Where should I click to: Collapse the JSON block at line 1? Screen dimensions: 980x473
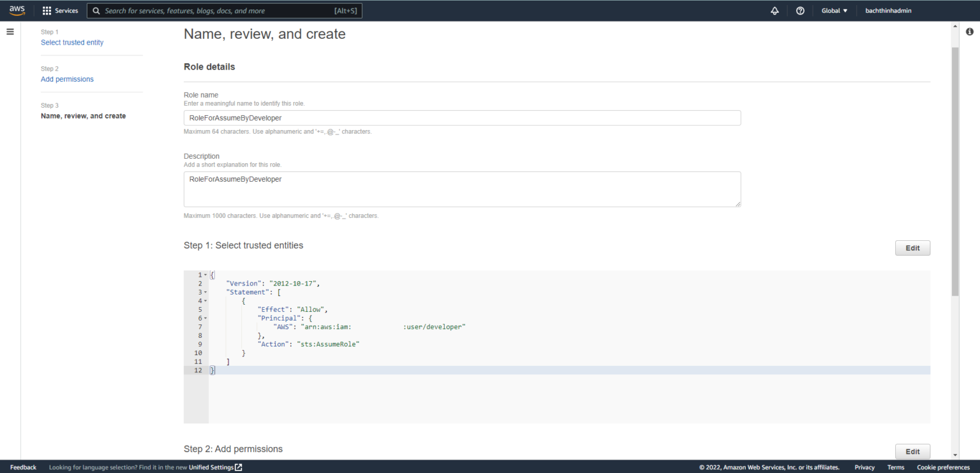coord(205,275)
